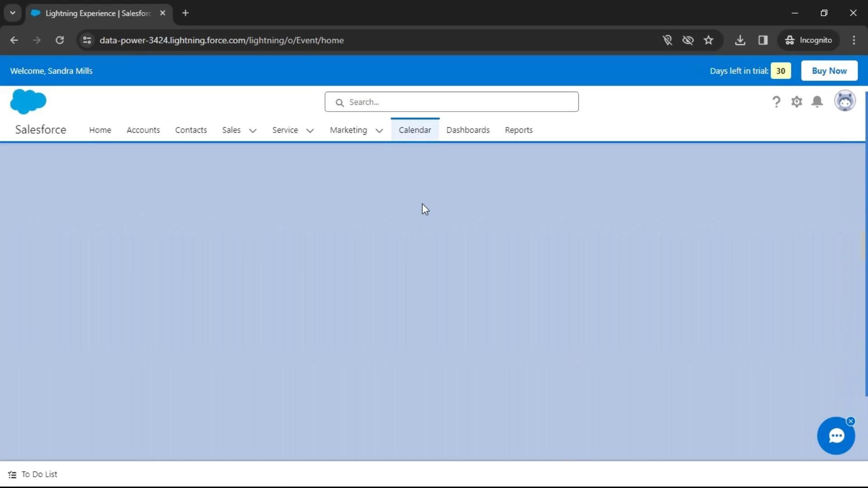Open the Help question mark icon
This screenshot has height=488, width=868.
coord(776,102)
